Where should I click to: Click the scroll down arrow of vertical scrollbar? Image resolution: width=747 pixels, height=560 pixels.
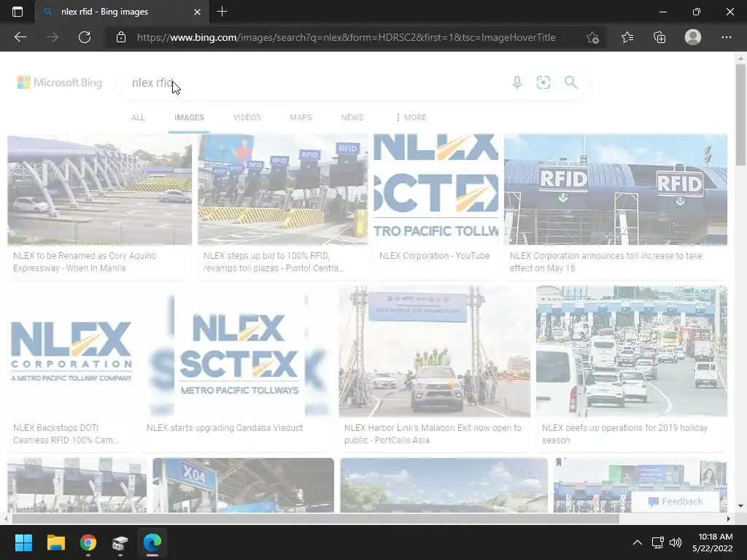[740, 506]
